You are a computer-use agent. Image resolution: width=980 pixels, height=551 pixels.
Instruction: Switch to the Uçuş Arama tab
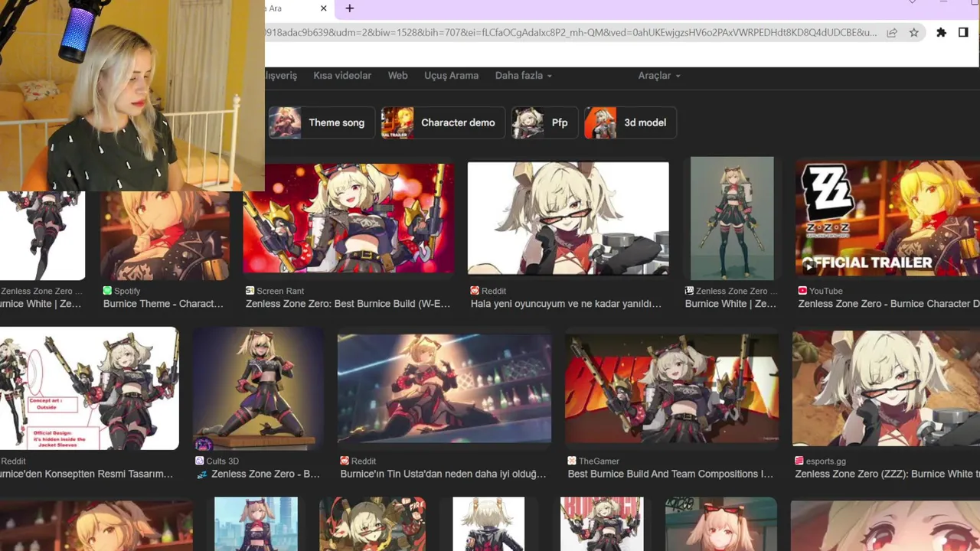click(x=452, y=75)
